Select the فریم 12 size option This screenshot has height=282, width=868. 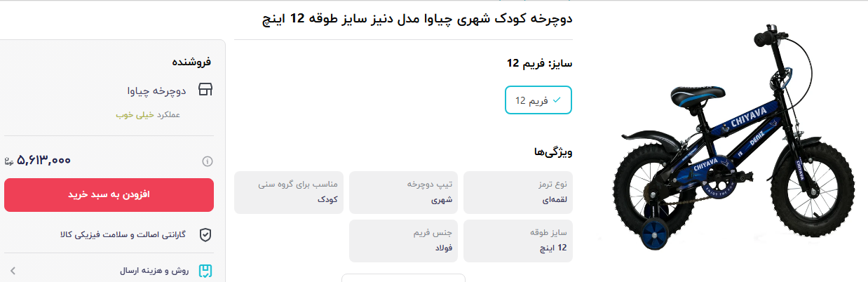coord(538,100)
